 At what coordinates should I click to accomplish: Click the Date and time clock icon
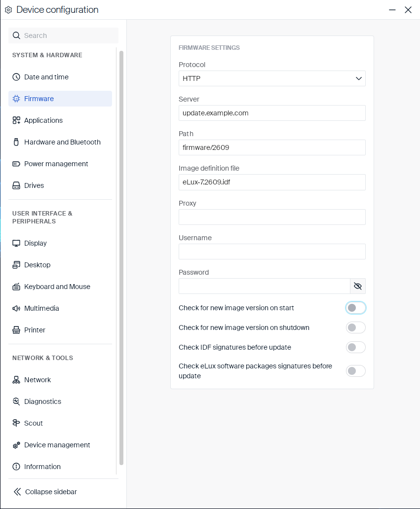[x=16, y=77]
